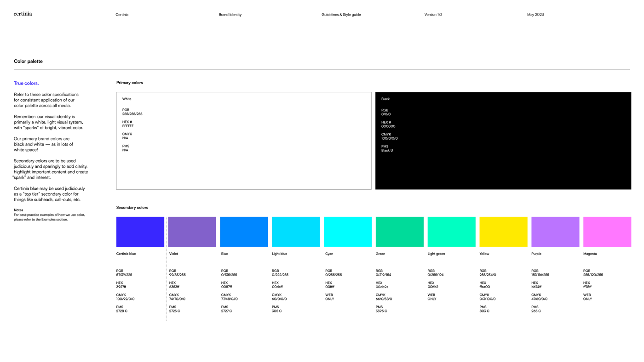Click Light green RGB '0/255/194'
The height and width of the screenshot is (362, 644).
point(436,275)
